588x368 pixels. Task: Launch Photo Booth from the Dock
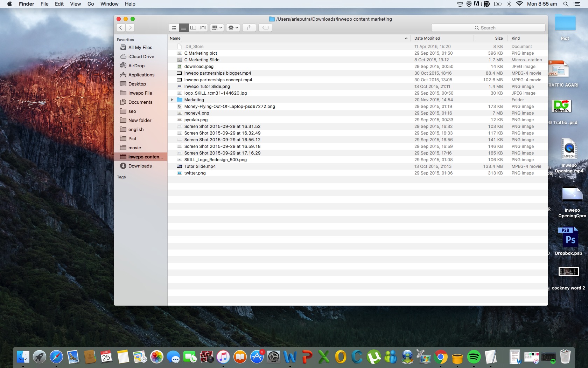[x=206, y=357]
